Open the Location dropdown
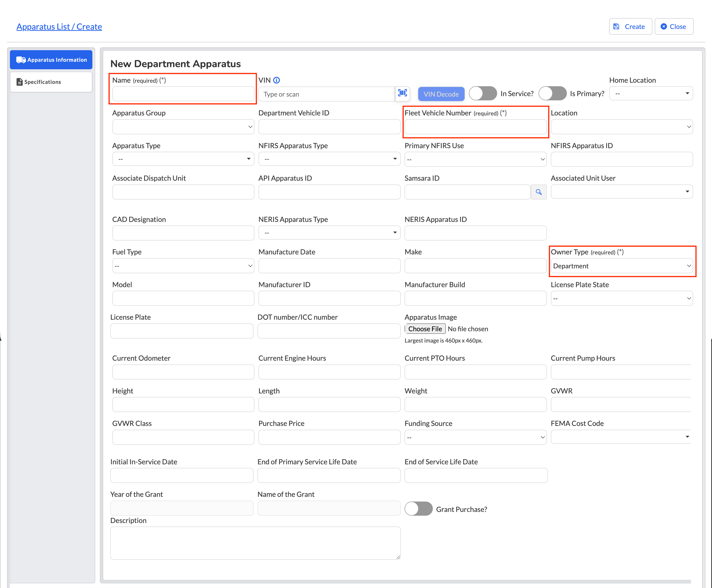Viewport: 712px width, 588px height. click(x=622, y=127)
